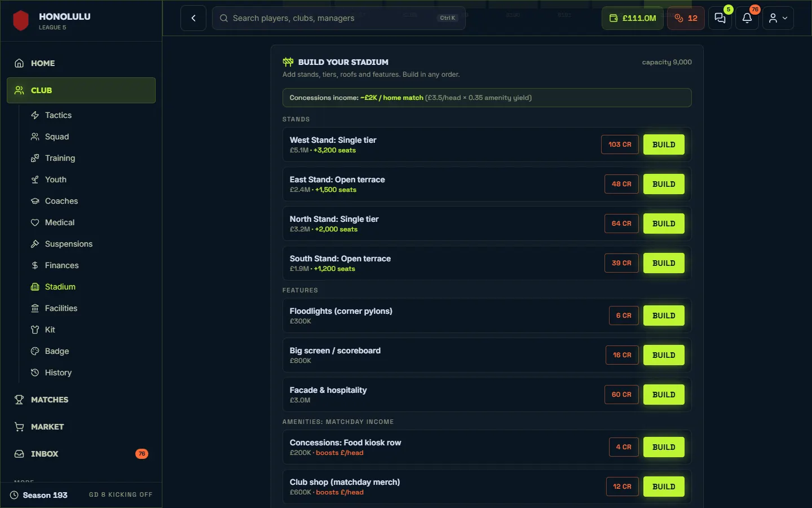Open the user account dropdown
Screen dimensions: 812x508
(778, 18)
